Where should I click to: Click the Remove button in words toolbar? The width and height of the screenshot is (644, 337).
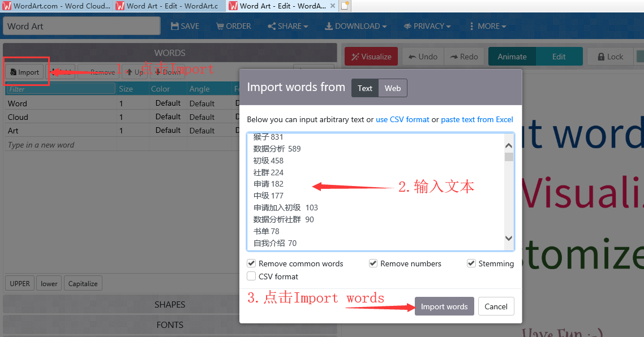(98, 72)
